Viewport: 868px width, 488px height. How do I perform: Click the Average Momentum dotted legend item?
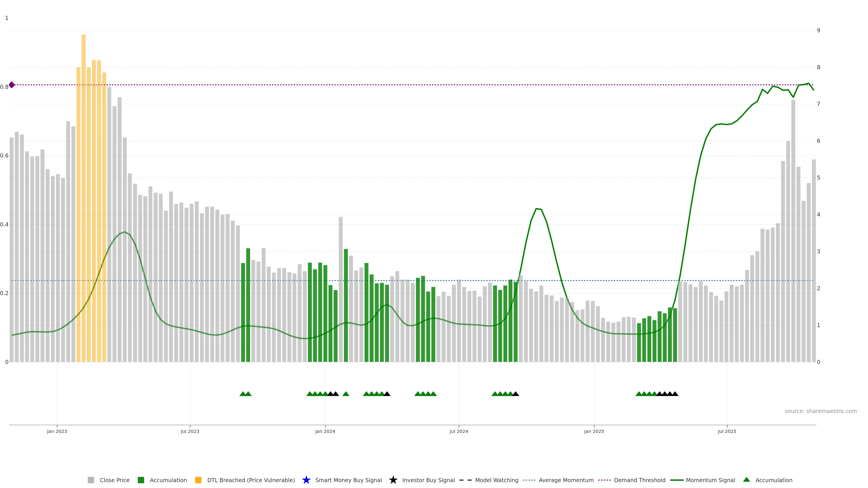click(x=529, y=480)
